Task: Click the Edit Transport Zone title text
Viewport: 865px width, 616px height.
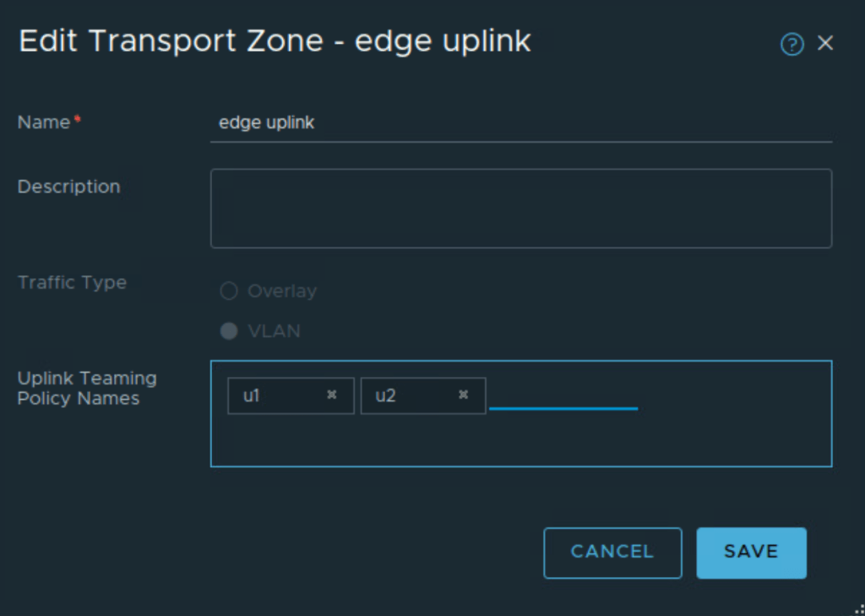Action: coord(275,41)
